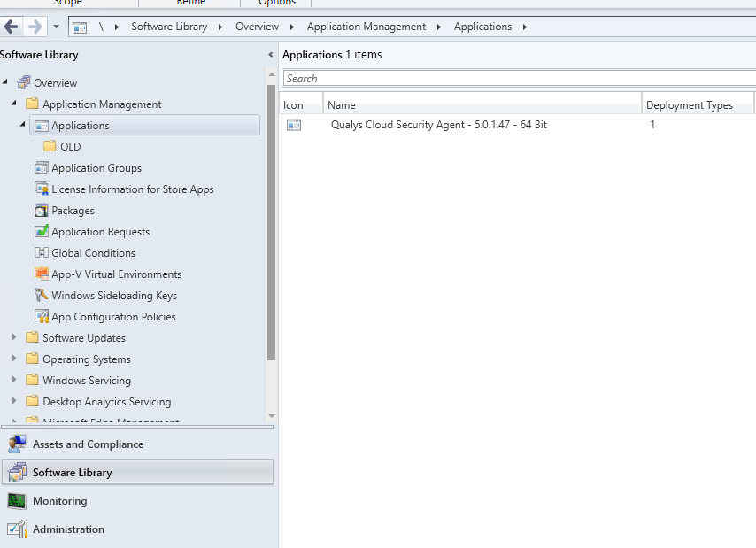Image resolution: width=756 pixels, height=548 pixels.
Task: Switch to Assets and Compliance workspace
Action: (88, 444)
